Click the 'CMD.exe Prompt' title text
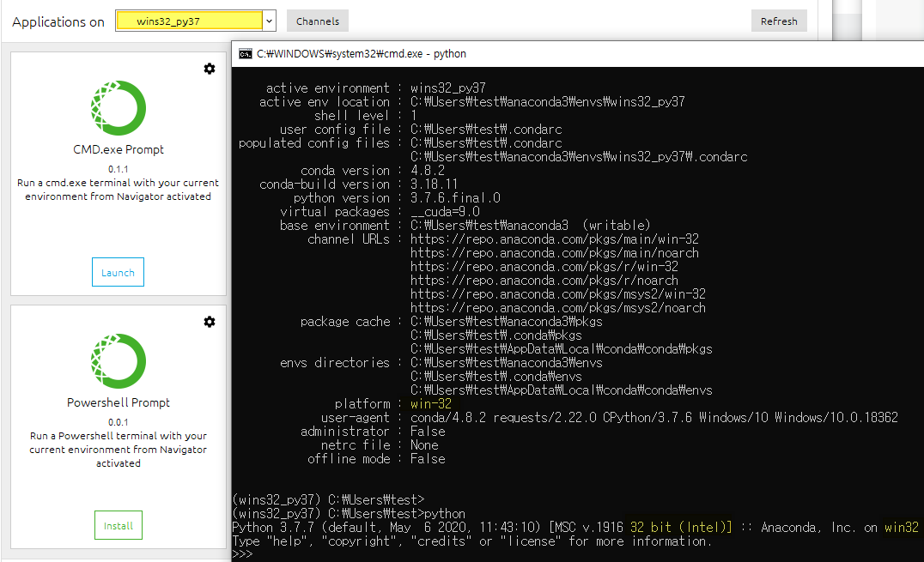The height and width of the screenshot is (562, 924). 118,149
